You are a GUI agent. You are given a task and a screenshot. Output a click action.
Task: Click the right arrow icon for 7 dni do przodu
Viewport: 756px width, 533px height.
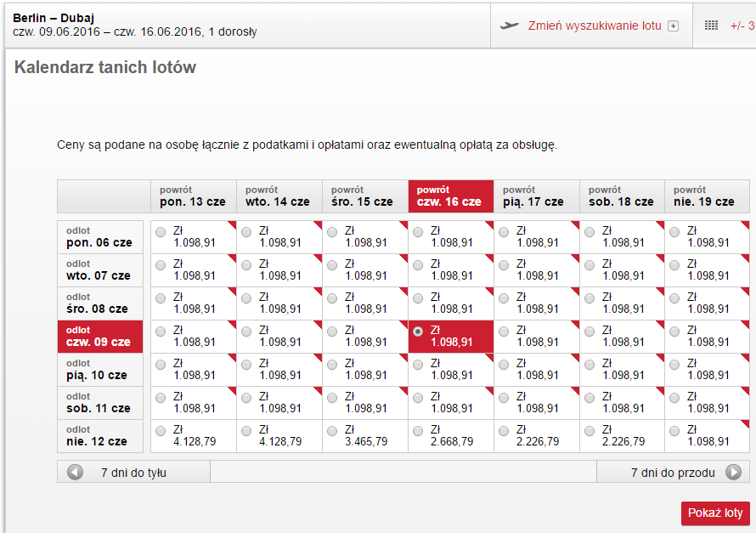coord(733,473)
